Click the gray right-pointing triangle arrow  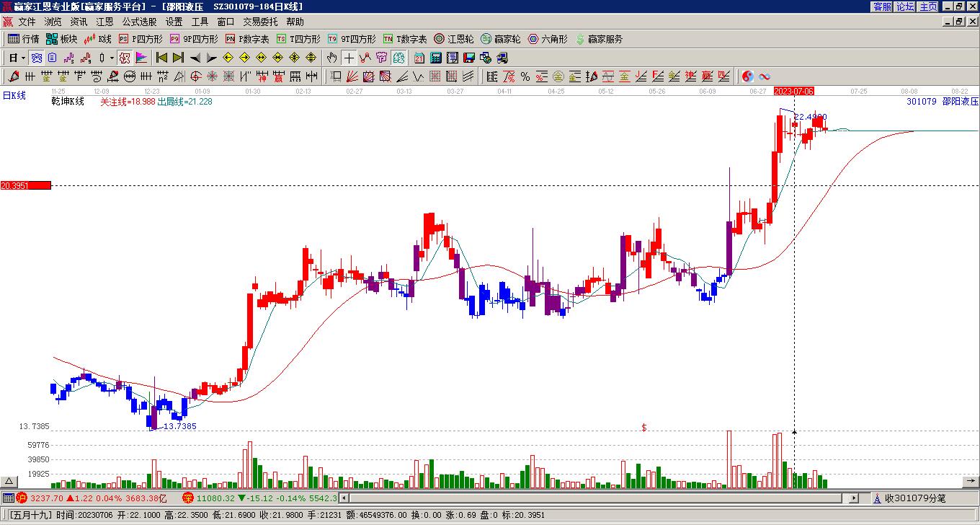(x=211, y=58)
